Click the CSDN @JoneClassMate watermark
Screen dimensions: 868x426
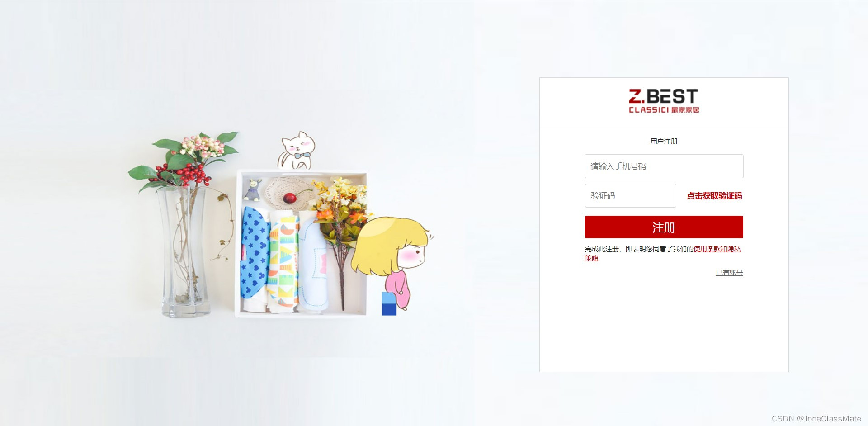click(x=816, y=419)
